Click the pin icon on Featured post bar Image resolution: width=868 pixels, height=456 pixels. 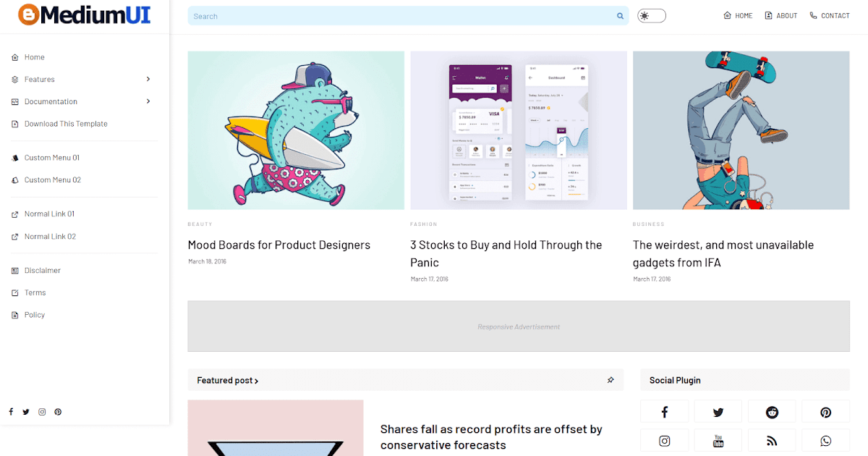[610, 379]
